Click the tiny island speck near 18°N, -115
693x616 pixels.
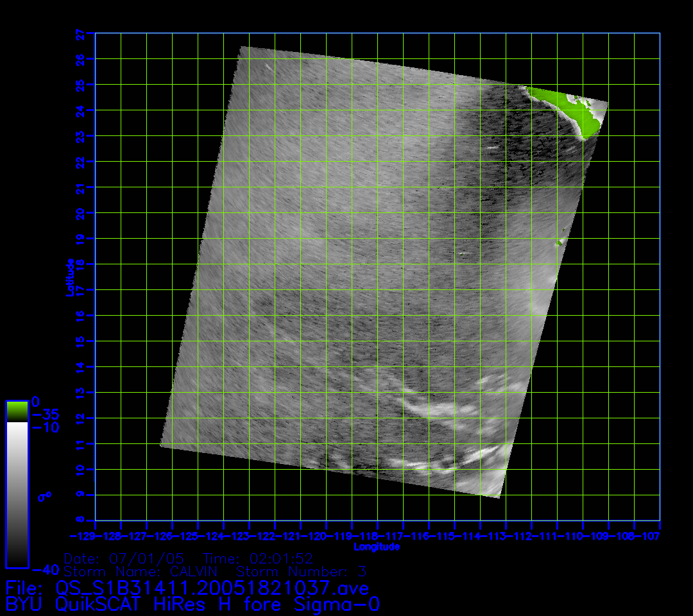[461, 254]
